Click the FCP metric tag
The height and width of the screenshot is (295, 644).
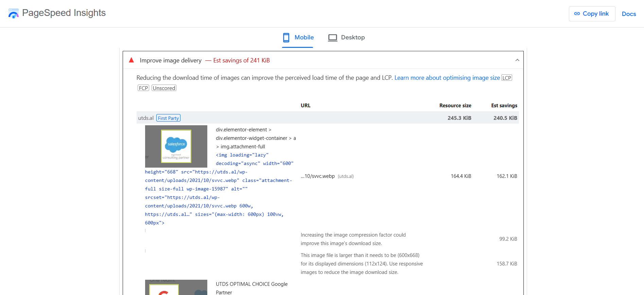pos(143,88)
